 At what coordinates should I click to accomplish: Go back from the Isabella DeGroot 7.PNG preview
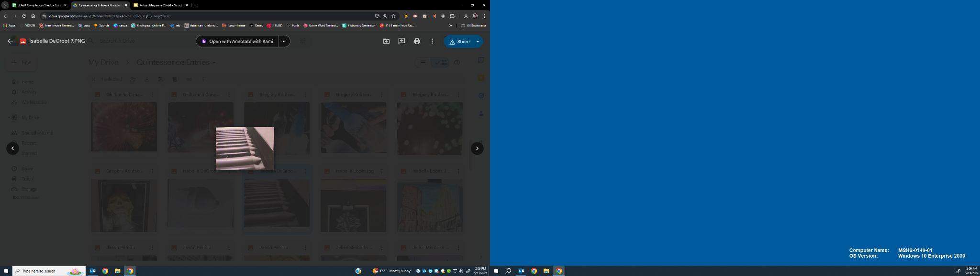tap(10, 41)
